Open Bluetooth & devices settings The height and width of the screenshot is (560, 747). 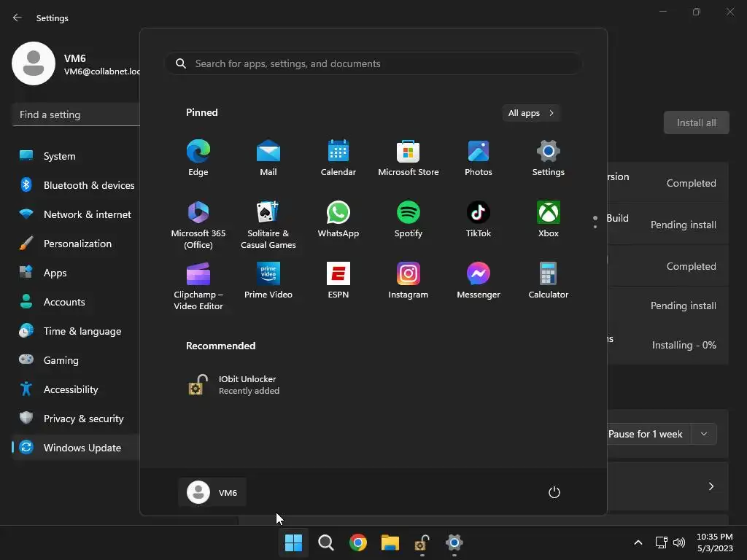[76, 185]
